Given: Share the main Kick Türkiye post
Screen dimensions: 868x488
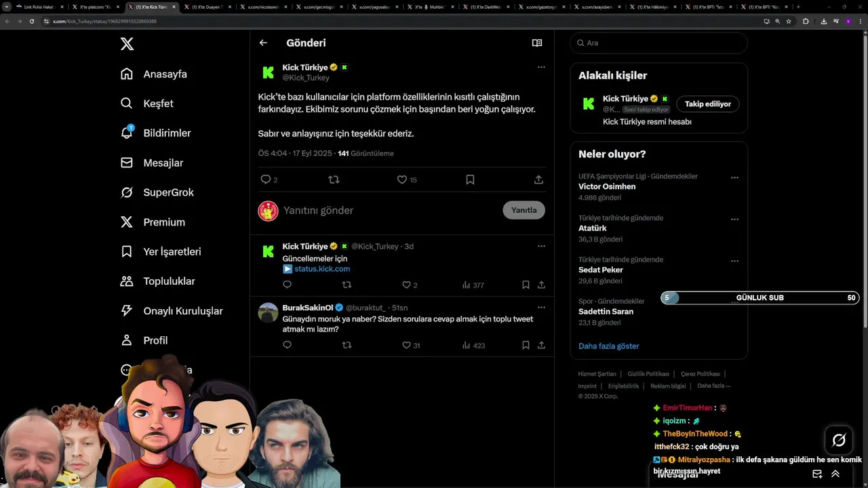Looking at the screenshot, I should point(538,180).
